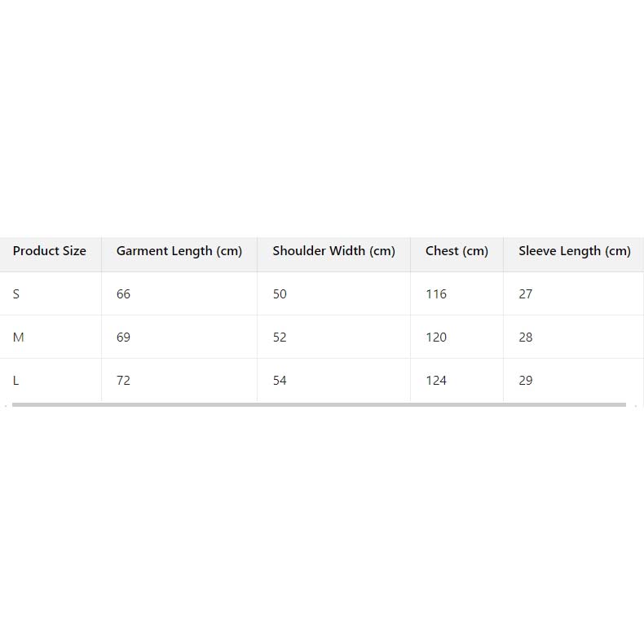Click the Garment Length (cm) column header
The height and width of the screenshot is (644, 644).
tap(179, 251)
